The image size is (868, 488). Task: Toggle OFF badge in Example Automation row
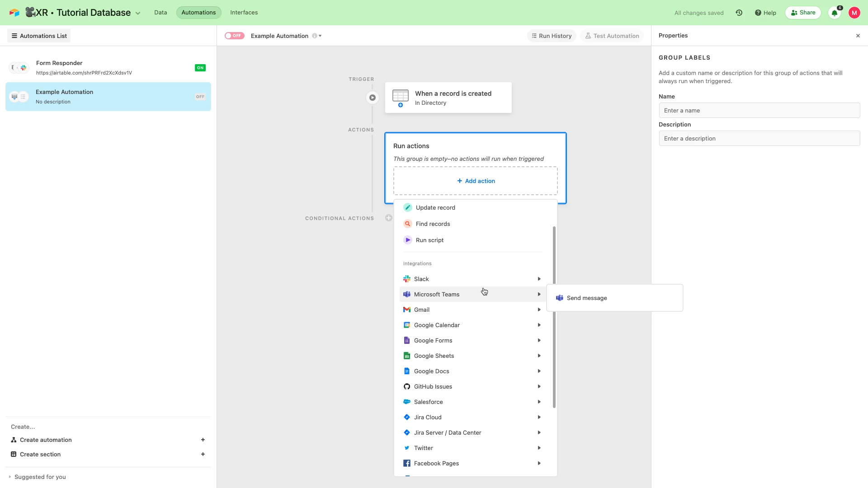(x=200, y=97)
